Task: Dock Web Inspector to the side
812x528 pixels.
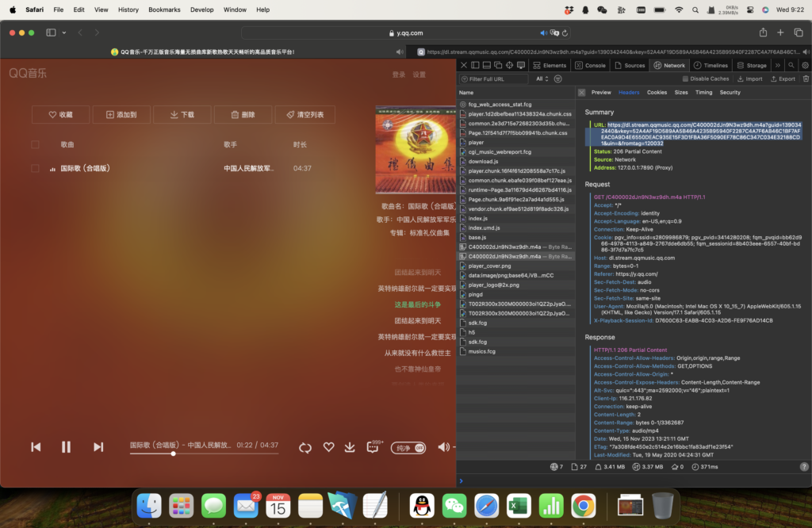Action: pos(475,65)
